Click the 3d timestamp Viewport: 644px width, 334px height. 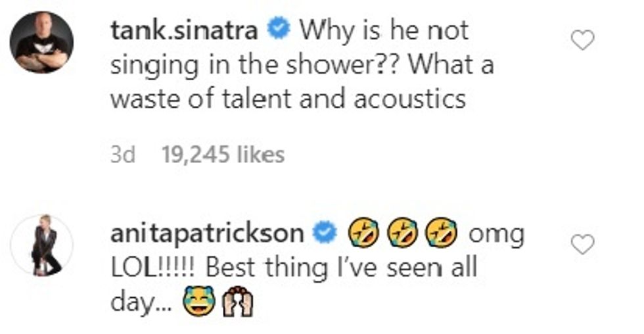coord(122,155)
